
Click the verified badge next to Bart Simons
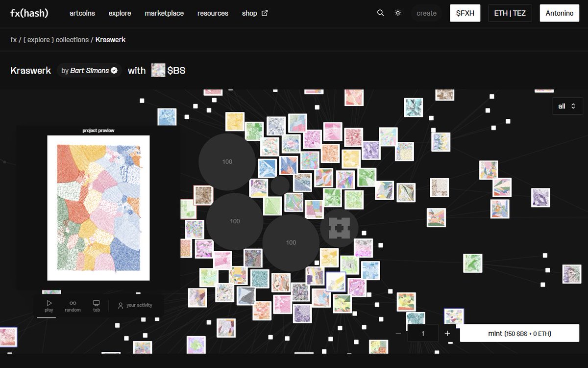[114, 71]
